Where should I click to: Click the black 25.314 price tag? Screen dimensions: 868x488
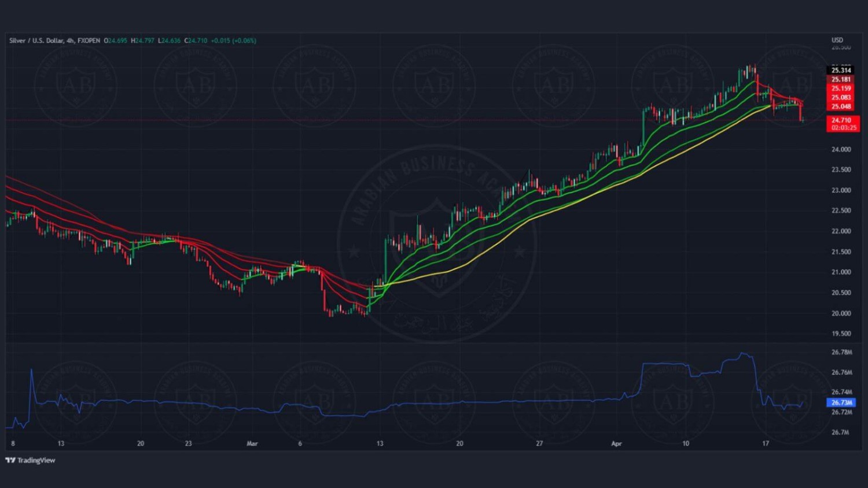841,70
